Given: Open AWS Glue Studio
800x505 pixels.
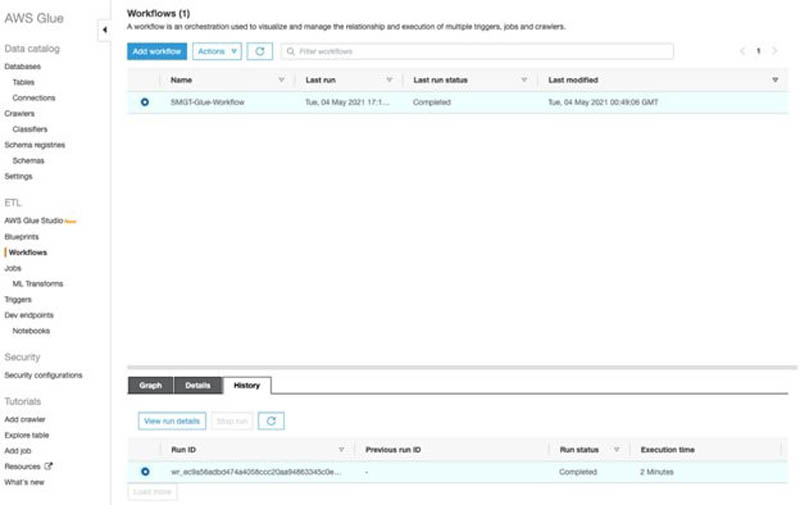Looking at the screenshot, I should (34, 221).
